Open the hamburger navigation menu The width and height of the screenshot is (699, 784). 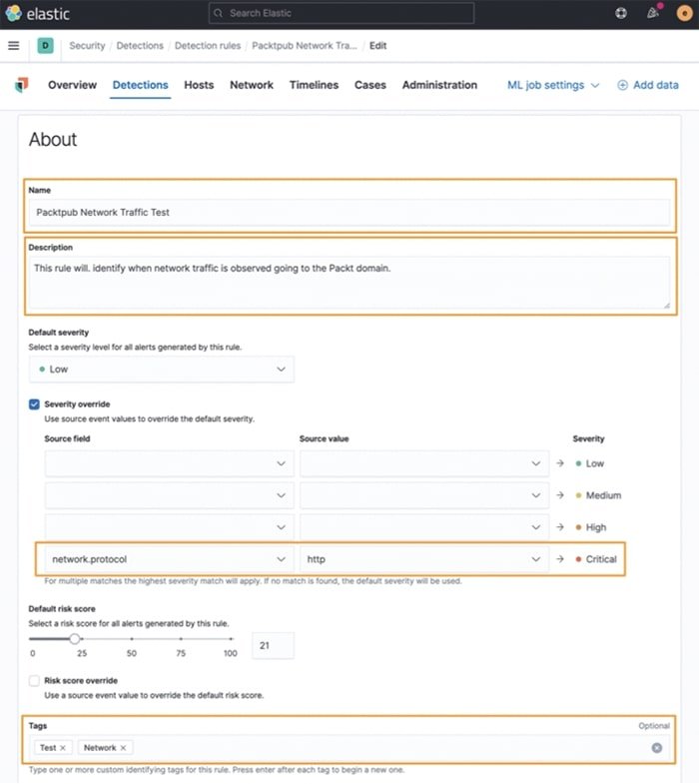point(14,46)
